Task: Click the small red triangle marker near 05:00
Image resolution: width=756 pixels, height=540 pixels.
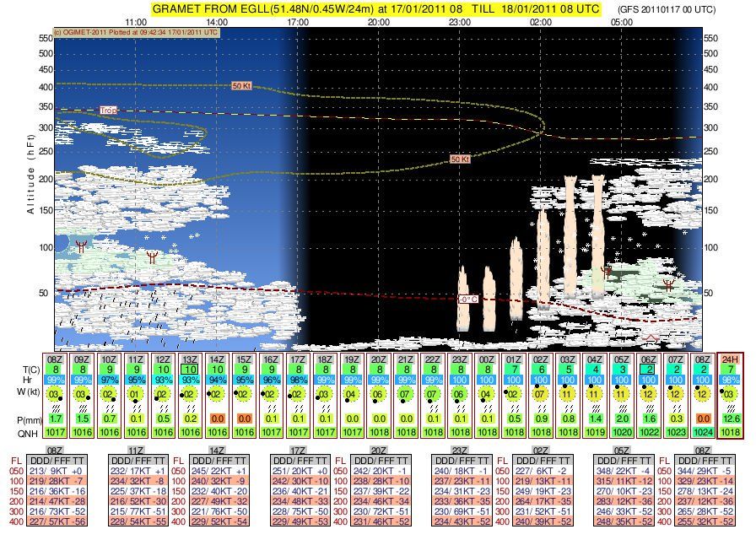Action: [650, 337]
